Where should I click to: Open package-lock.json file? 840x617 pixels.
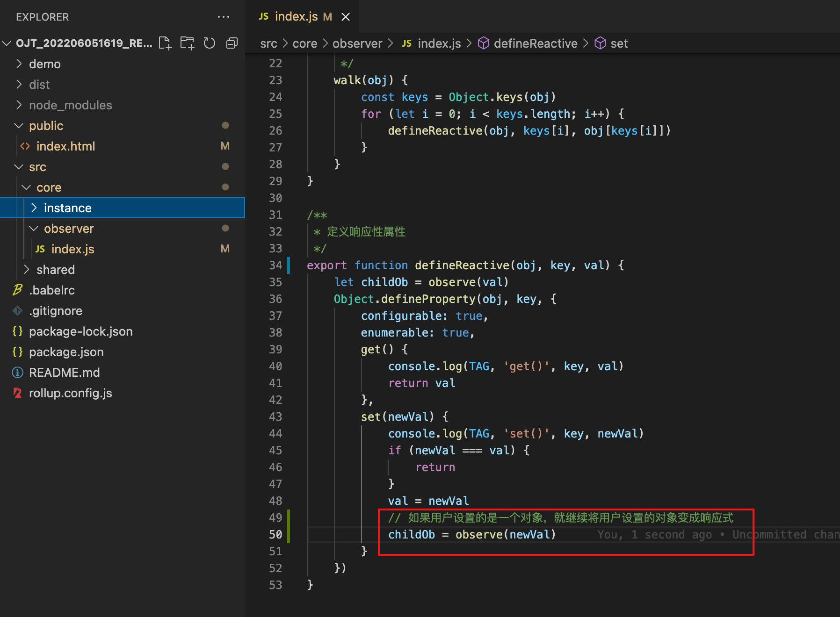pyautogui.click(x=123, y=331)
